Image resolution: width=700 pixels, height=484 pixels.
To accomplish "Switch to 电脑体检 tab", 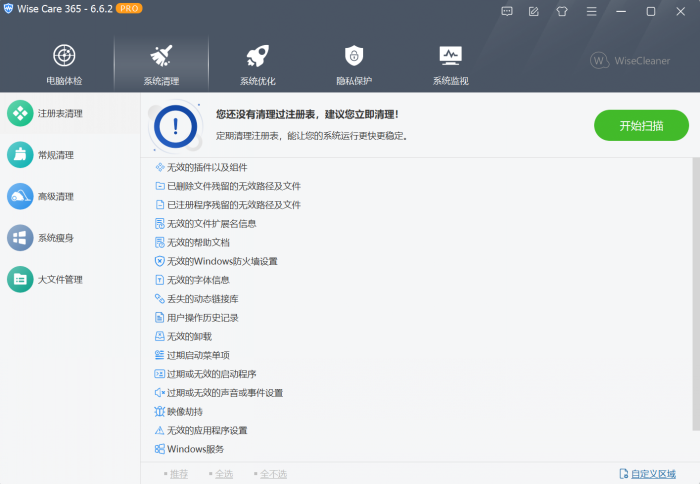I will click(x=64, y=64).
